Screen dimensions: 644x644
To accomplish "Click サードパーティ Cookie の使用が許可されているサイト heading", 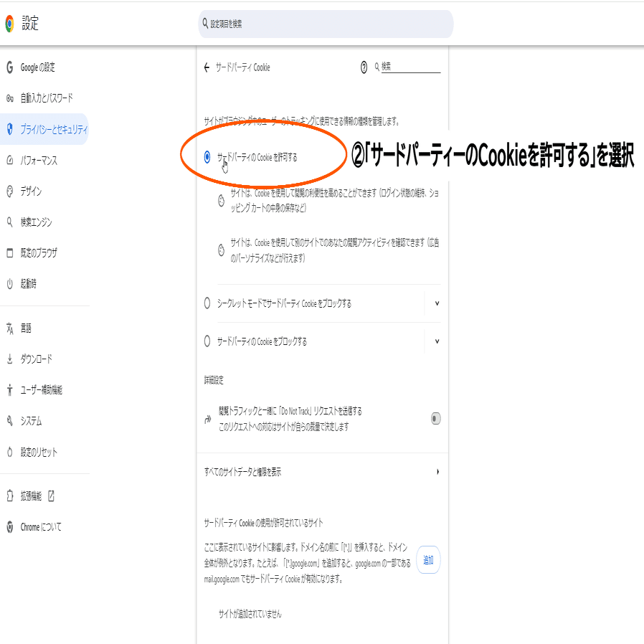I will pyautogui.click(x=263, y=523).
